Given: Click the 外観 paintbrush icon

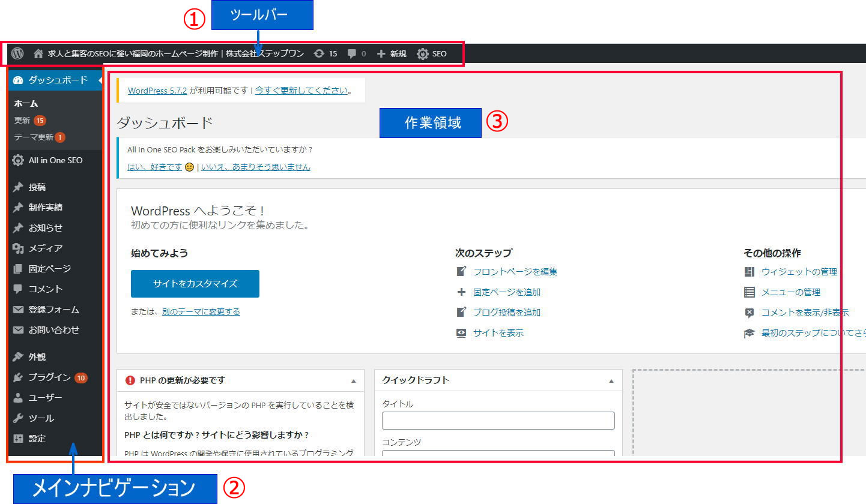Looking at the screenshot, I should (x=18, y=357).
